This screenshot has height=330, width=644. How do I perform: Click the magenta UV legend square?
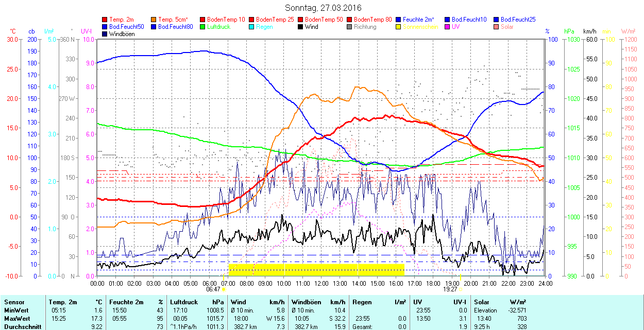(448, 27)
